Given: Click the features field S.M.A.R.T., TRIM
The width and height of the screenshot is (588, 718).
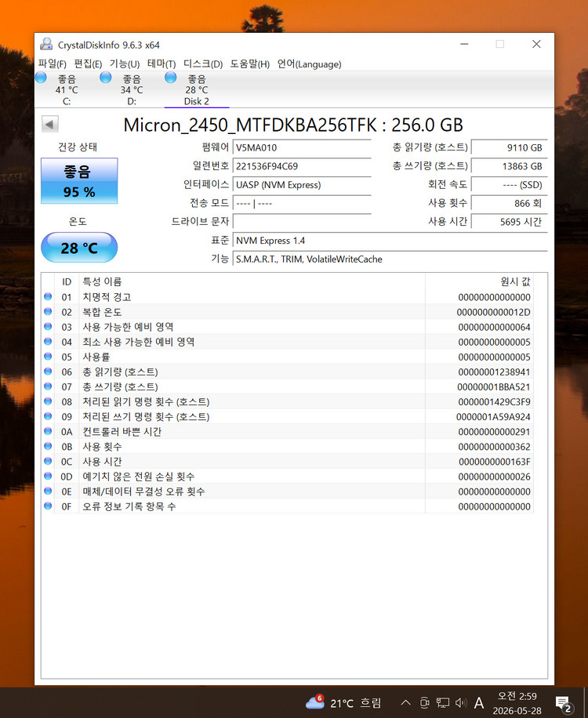Looking at the screenshot, I should [x=390, y=259].
